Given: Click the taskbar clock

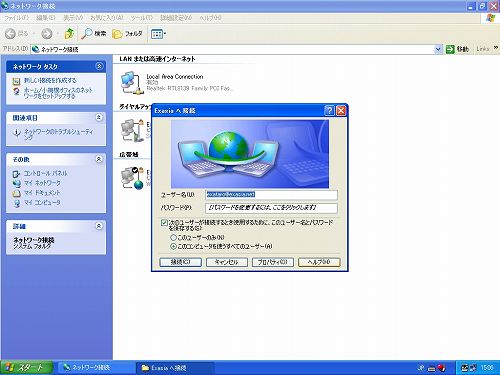Looking at the screenshot, I should (487, 368).
